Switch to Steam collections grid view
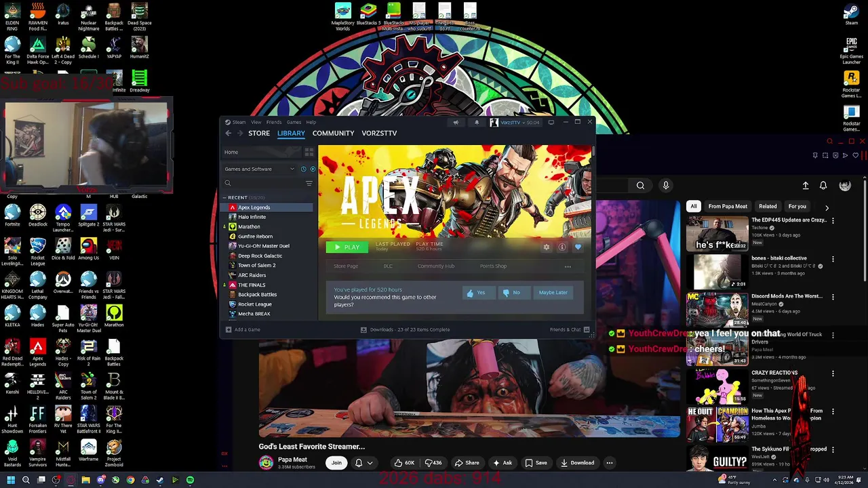The height and width of the screenshot is (488, 868). click(309, 152)
